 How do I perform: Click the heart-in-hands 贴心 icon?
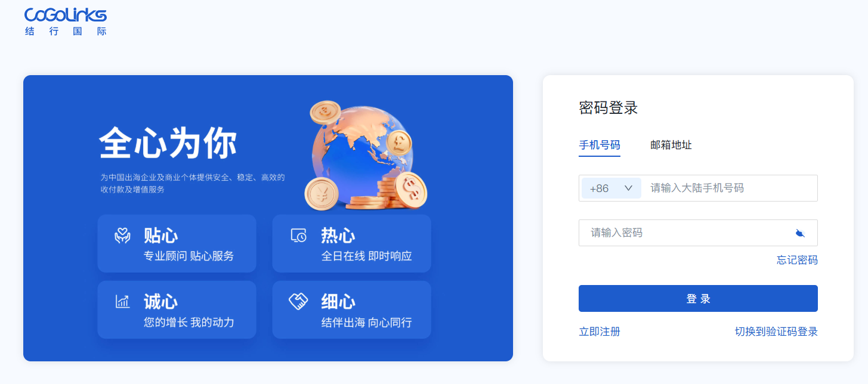click(x=122, y=236)
